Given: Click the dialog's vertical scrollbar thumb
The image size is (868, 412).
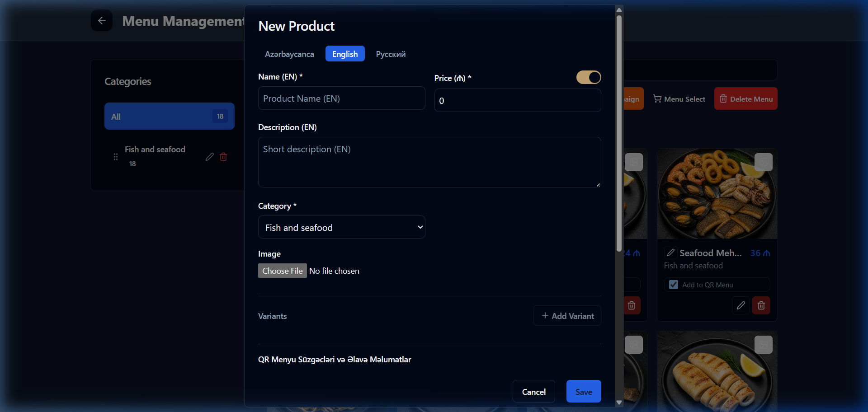Looking at the screenshot, I should pos(619,133).
